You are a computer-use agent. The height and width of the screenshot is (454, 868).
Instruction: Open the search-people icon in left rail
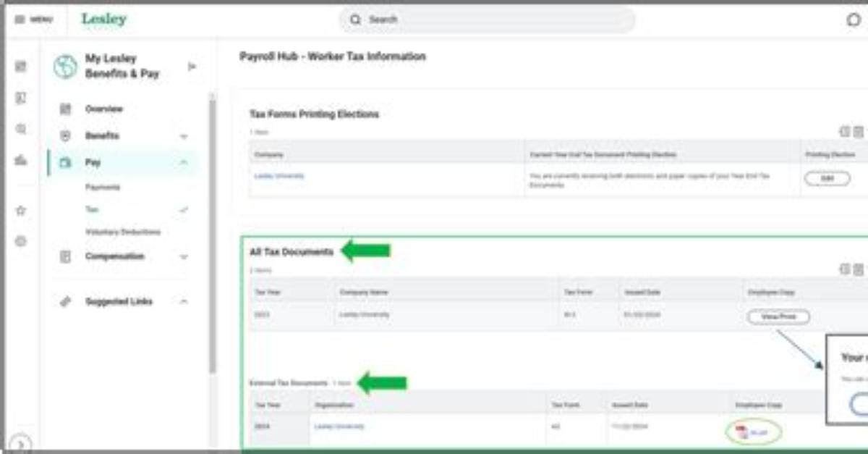point(21,129)
